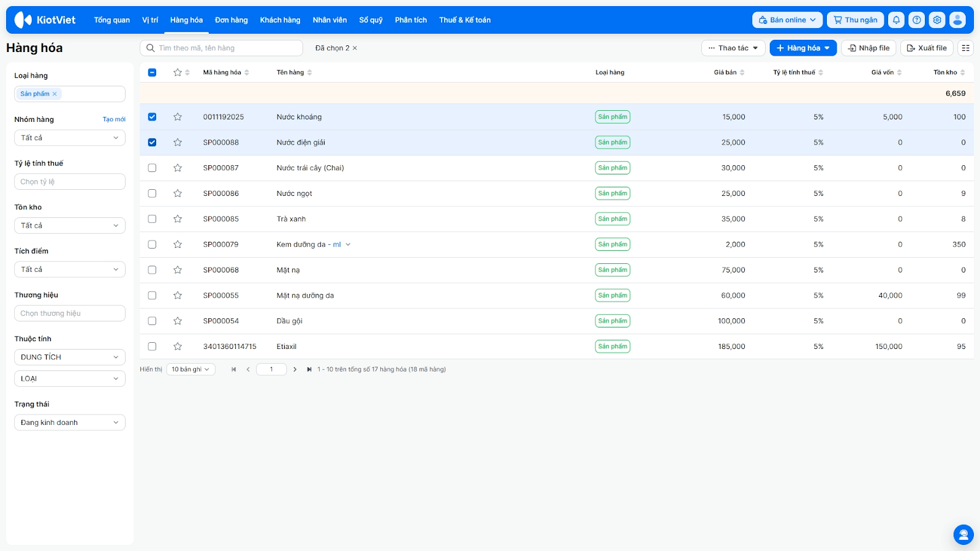
Task: Open the chat support bubble icon
Action: coord(963,534)
